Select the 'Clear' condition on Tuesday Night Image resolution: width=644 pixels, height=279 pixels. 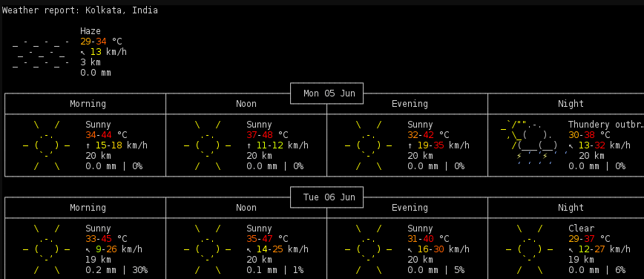click(x=582, y=229)
